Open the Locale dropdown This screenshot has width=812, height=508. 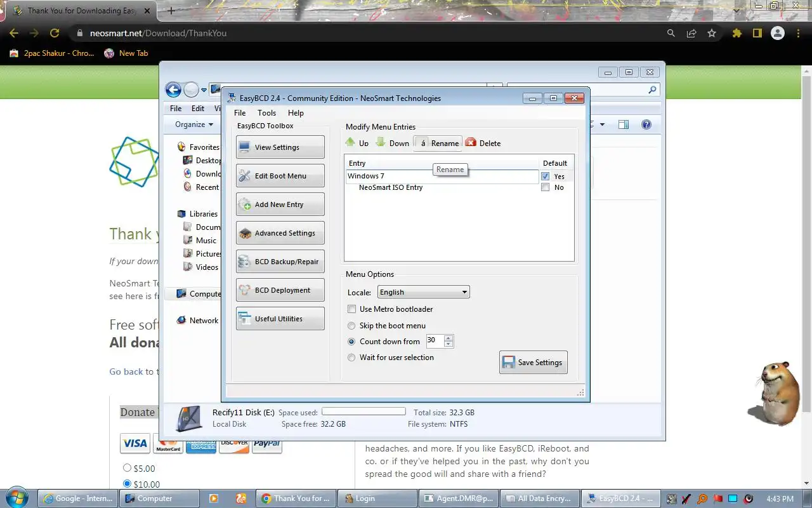(x=423, y=292)
